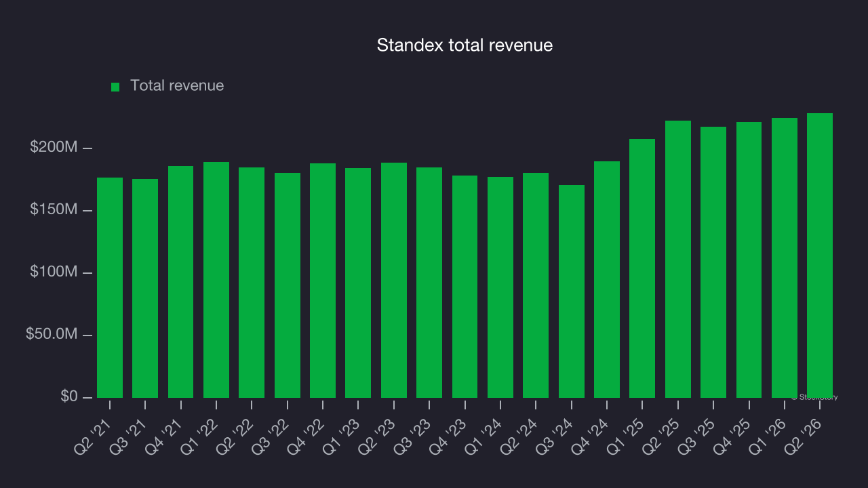Image resolution: width=868 pixels, height=488 pixels.
Task: Select the Q2 '21 revenue bar
Action: 110,287
